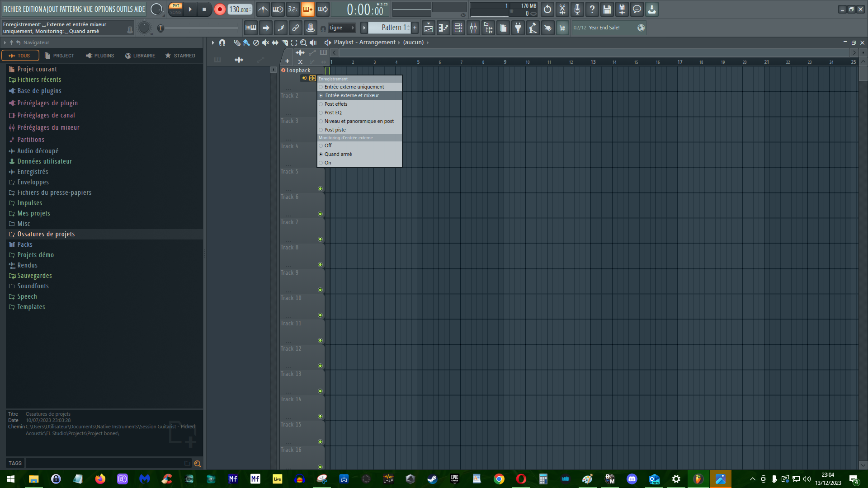Select 'Post effets' recording option

click(336, 104)
